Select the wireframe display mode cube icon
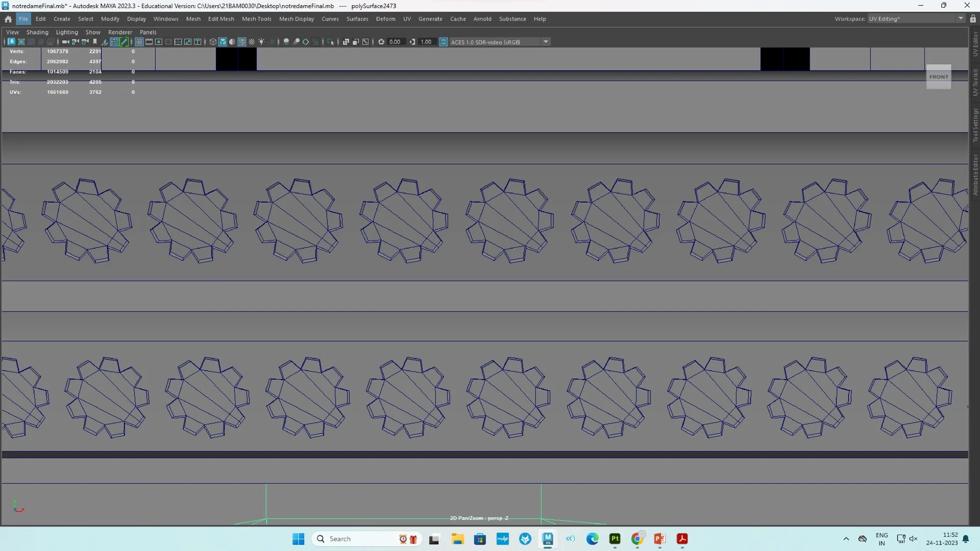 click(213, 42)
